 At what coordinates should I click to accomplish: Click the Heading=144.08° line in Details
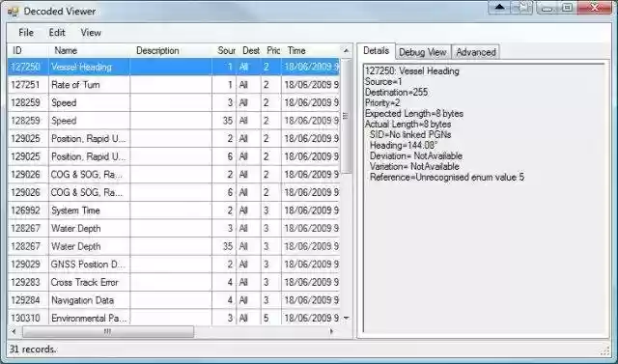coord(404,146)
